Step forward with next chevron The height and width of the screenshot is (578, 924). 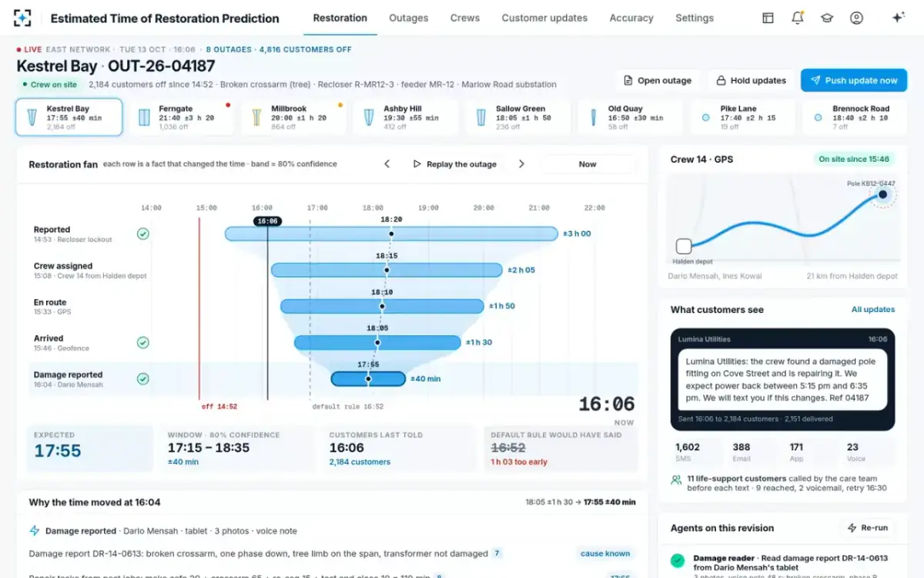[521, 164]
